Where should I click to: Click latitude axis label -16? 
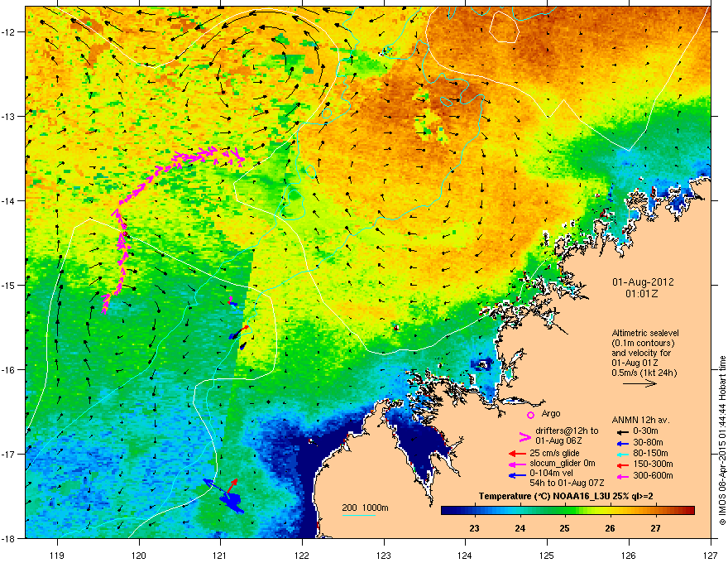9,370
